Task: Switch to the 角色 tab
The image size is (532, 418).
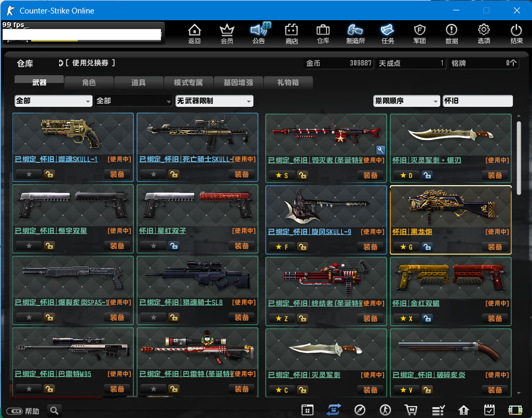Action: (x=89, y=82)
